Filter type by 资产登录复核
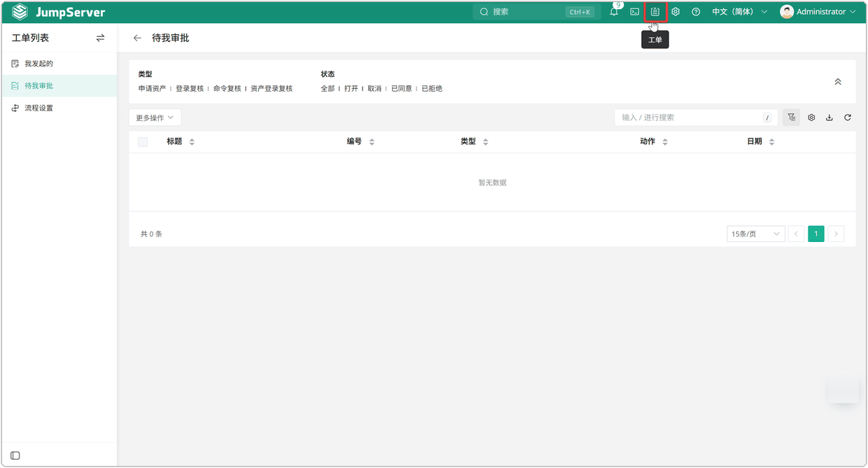Viewport: 868px width, 468px height. (272, 89)
